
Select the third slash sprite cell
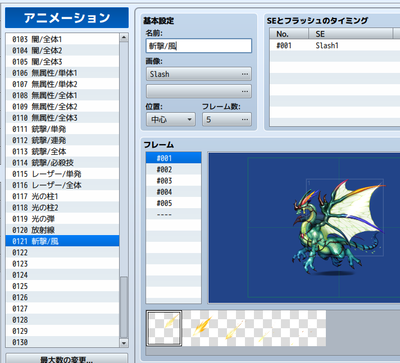(236, 328)
